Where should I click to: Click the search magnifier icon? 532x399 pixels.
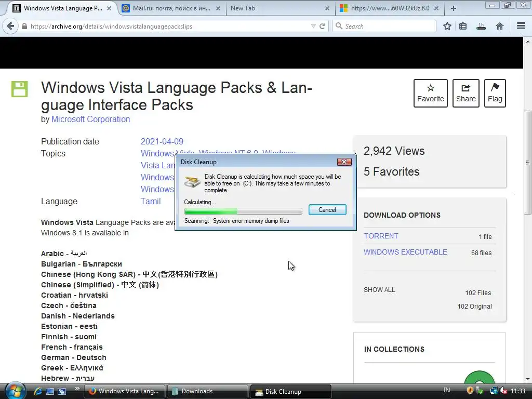(339, 26)
